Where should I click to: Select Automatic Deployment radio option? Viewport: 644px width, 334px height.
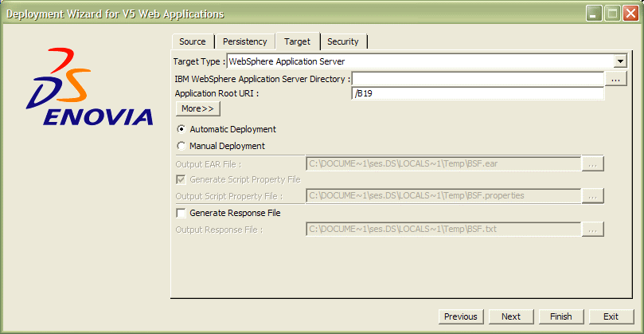pos(181,129)
